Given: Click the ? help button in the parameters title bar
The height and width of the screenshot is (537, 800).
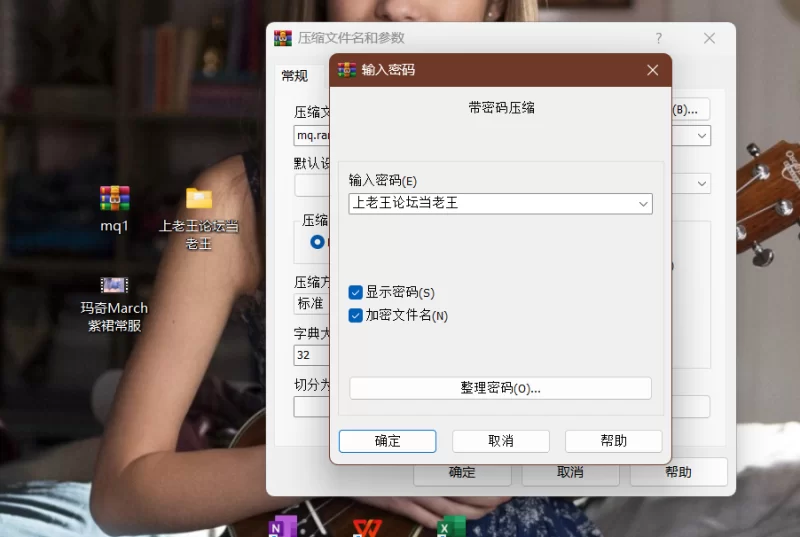Looking at the screenshot, I should point(658,38).
